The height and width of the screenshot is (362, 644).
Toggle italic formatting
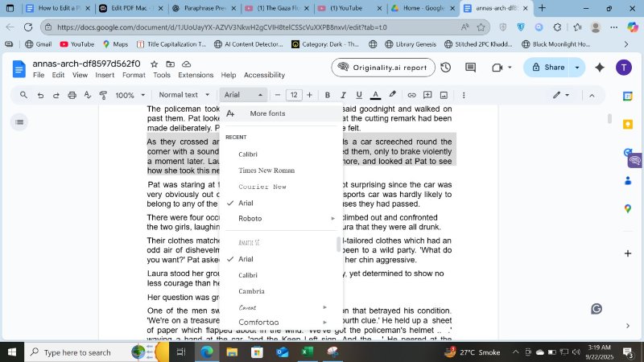pos(344,95)
